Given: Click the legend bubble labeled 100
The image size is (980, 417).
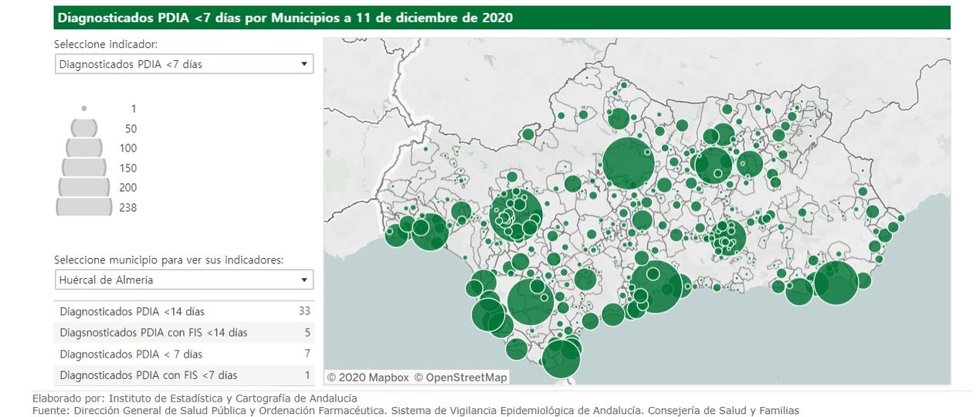Looking at the screenshot, I should (x=83, y=147).
